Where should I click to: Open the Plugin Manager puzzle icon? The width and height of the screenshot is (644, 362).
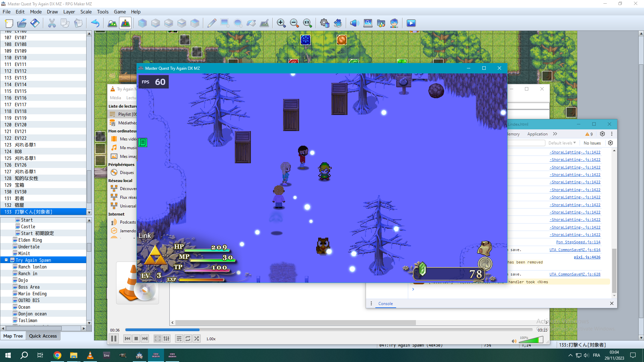(x=337, y=23)
